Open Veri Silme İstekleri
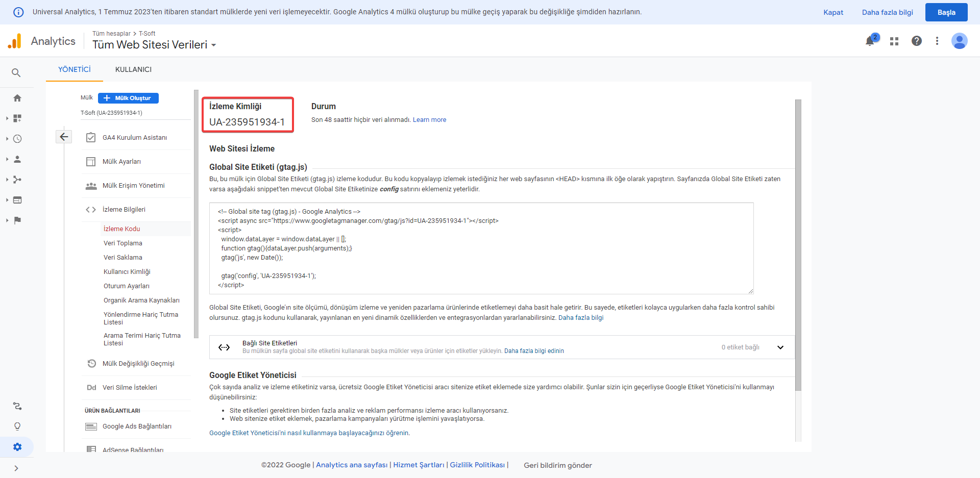Screen dimensions: 980x478 point(130,388)
